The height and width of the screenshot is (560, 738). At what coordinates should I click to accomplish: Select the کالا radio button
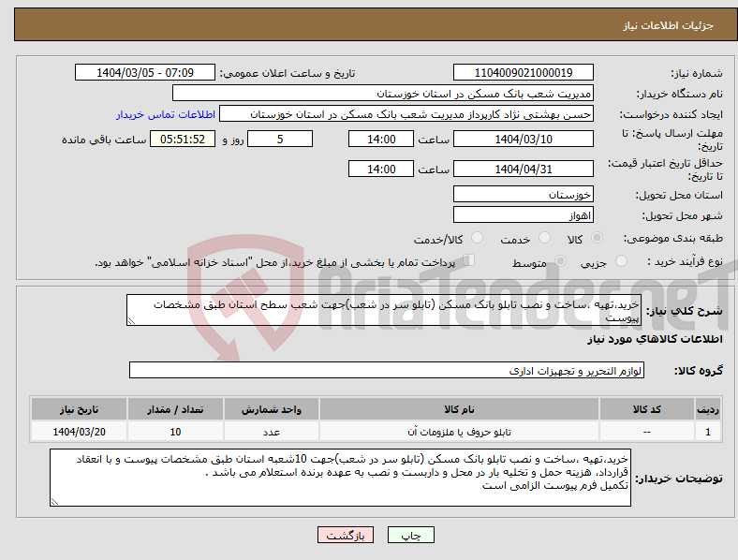tap(597, 238)
